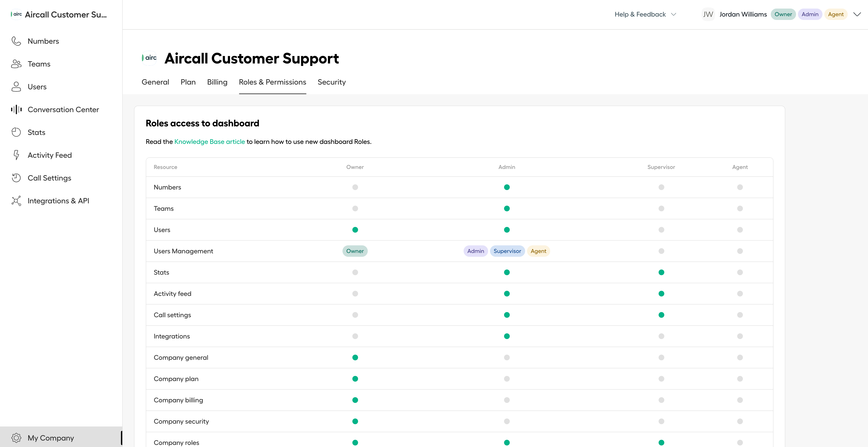Toggle Admin access dot for Integrations
This screenshot has width=868, height=447.
[x=507, y=336]
